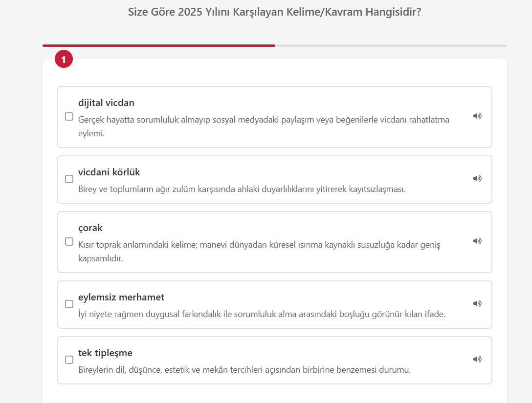This screenshot has width=532, height=403.
Task: Enable the eylemsiz merhamet checkbox
Action: (69, 304)
